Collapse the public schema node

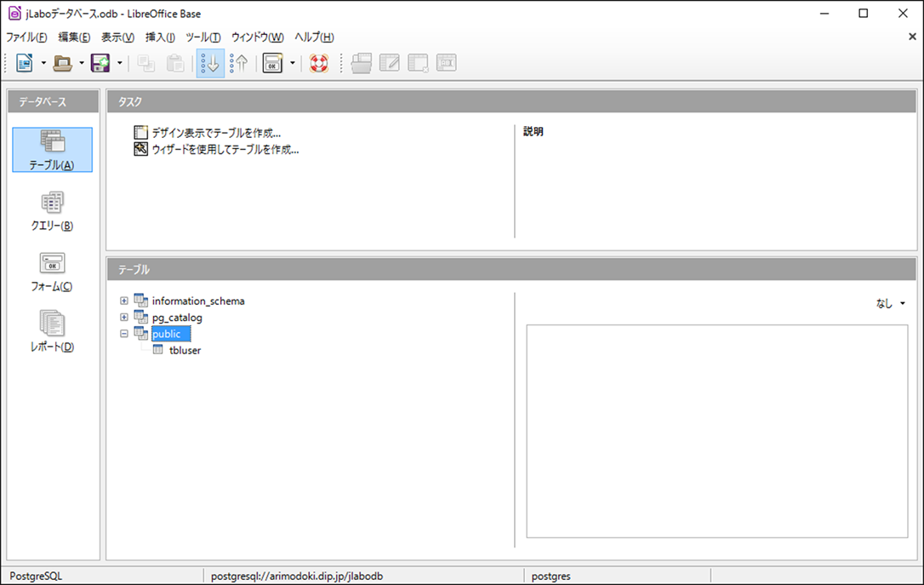[123, 334]
